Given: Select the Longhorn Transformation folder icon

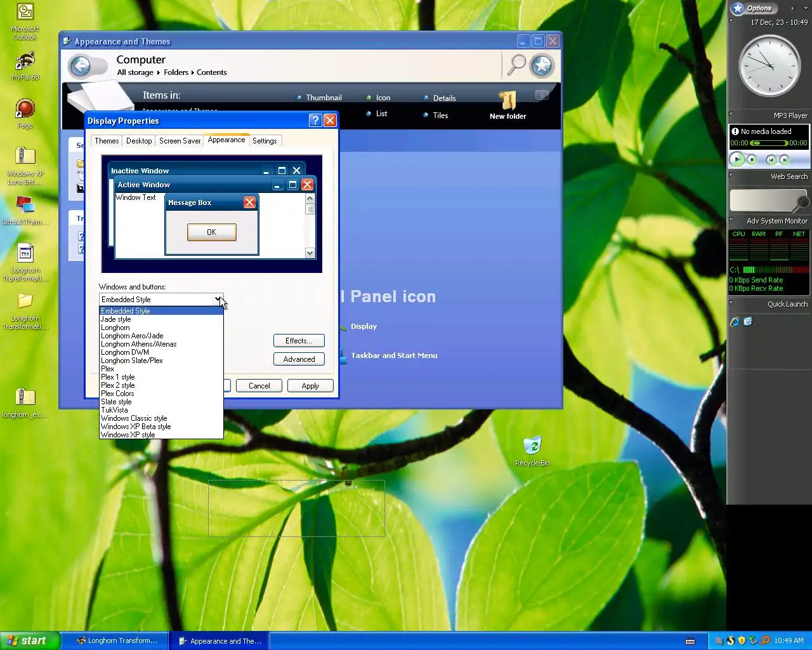Looking at the screenshot, I should pyautogui.click(x=25, y=302).
